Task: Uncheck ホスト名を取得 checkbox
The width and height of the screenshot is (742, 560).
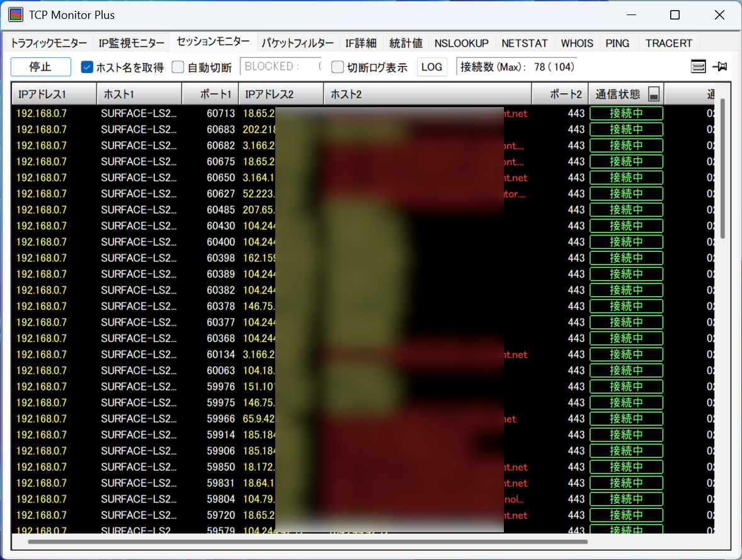Action: pyautogui.click(x=86, y=67)
